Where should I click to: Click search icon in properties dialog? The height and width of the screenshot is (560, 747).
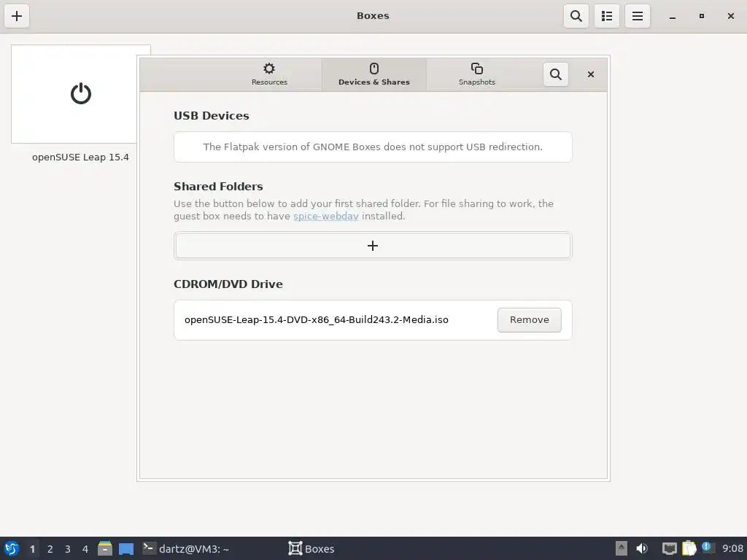pos(555,74)
